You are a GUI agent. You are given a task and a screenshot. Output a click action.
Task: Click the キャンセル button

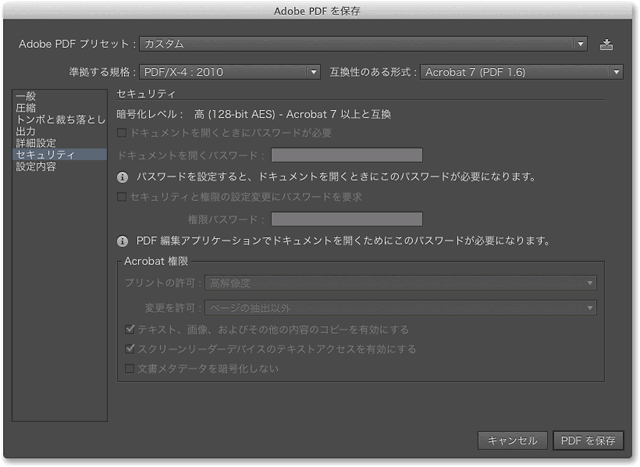(x=513, y=440)
